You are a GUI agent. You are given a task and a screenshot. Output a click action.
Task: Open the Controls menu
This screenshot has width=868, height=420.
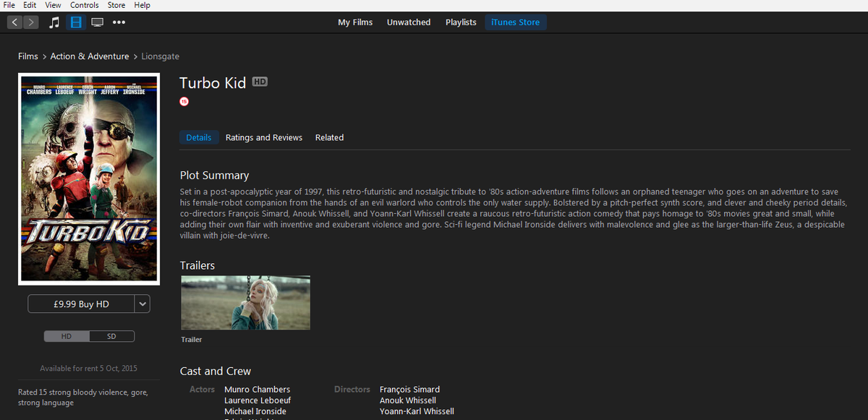pyautogui.click(x=85, y=5)
